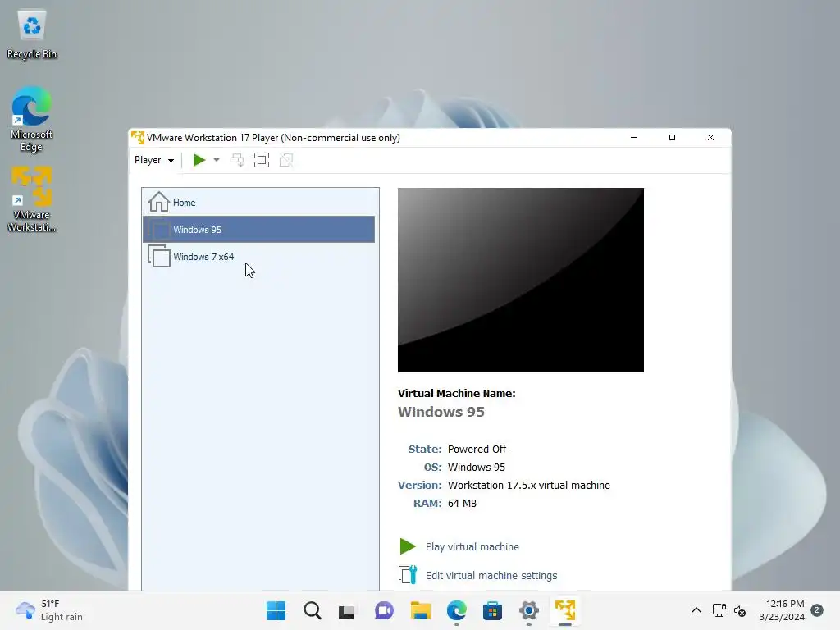The width and height of the screenshot is (840, 630).
Task: Click the Windows 95 VM preview thumbnail
Action: [521, 280]
